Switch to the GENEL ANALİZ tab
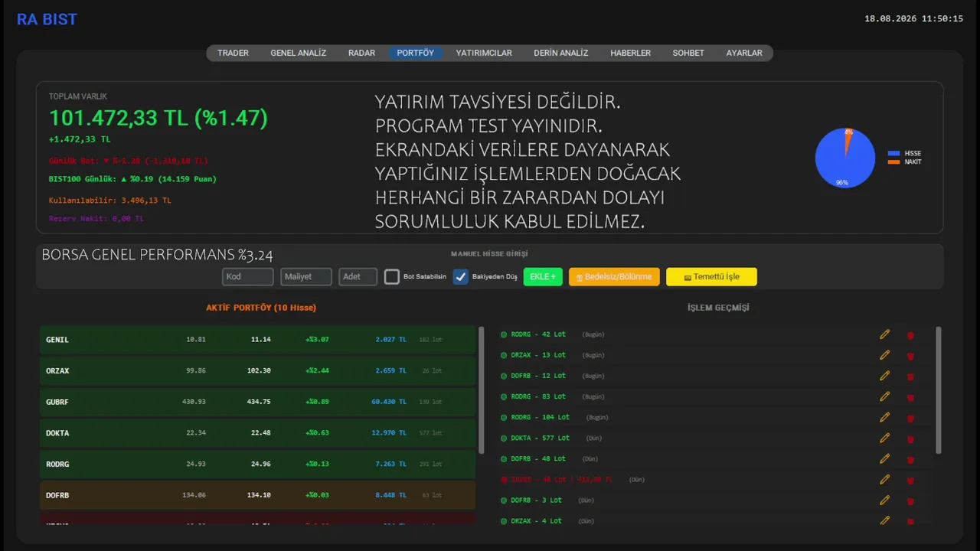 click(x=298, y=53)
